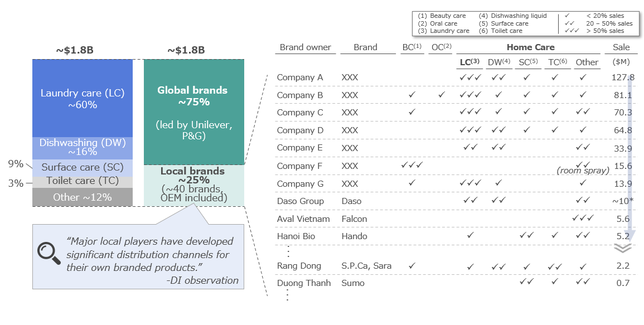The image size is (644, 325).
Task: Click the 2.2 sales value for Rang Dong
Action: click(623, 266)
